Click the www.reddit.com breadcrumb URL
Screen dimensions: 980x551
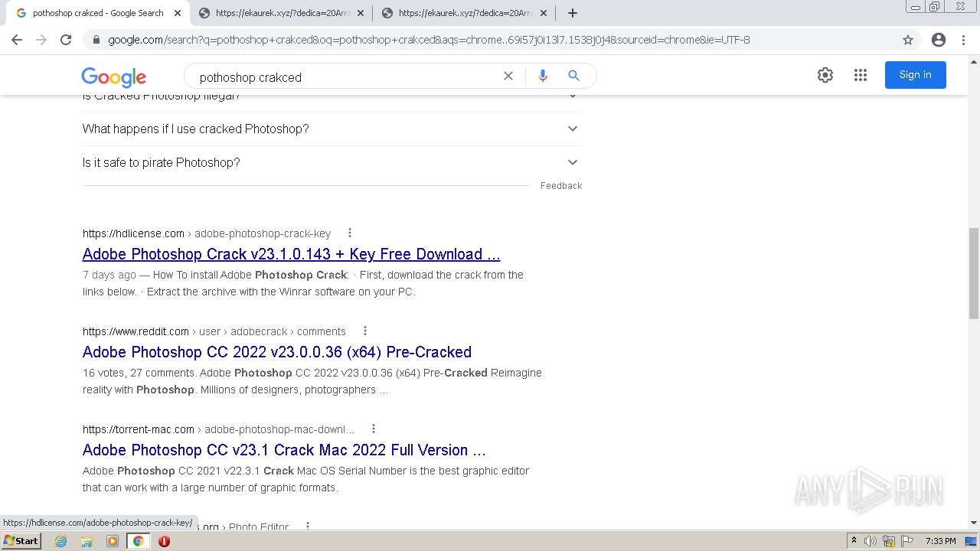tap(214, 331)
